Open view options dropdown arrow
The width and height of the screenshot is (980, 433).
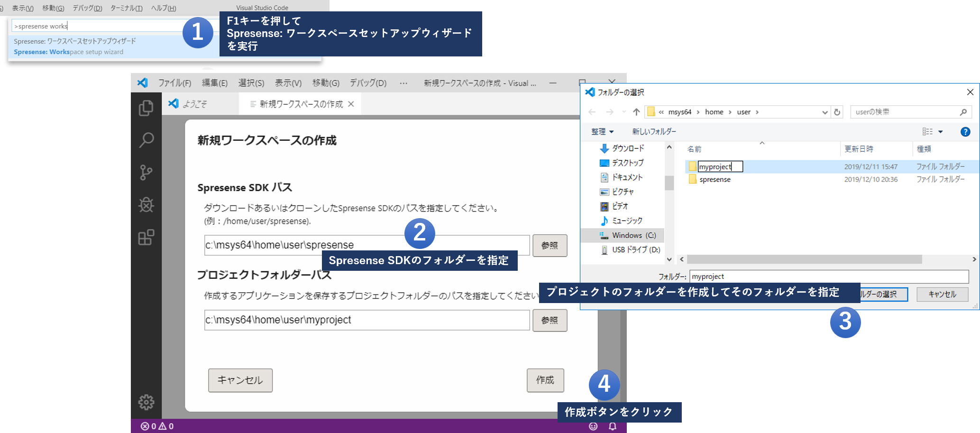[x=941, y=132]
